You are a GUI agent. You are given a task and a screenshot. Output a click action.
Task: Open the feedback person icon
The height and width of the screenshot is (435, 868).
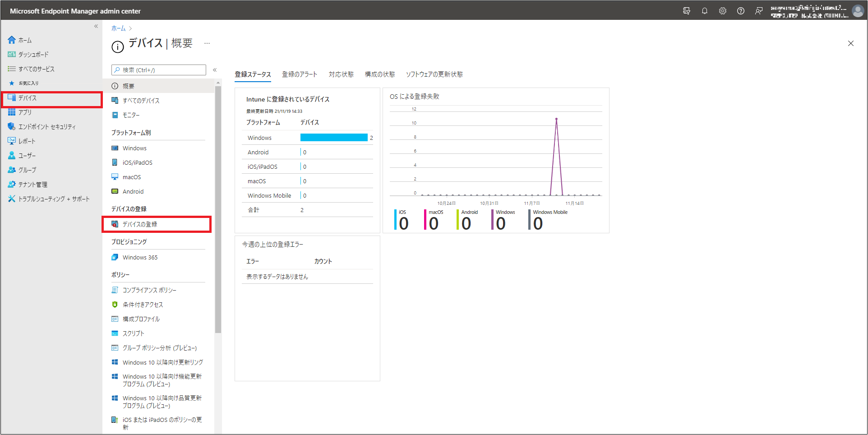(x=759, y=11)
